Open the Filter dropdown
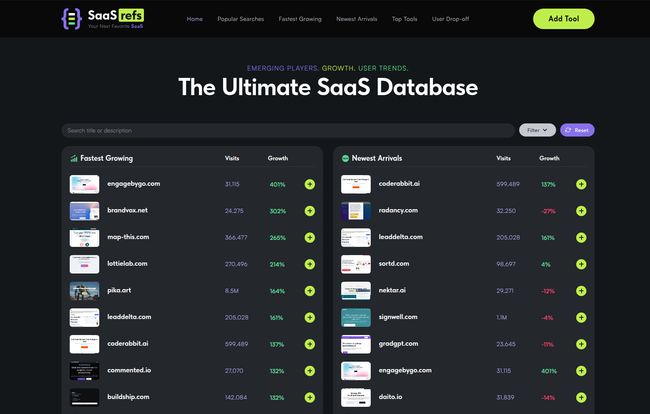The width and height of the screenshot is (650, 414). coord(537,130)
